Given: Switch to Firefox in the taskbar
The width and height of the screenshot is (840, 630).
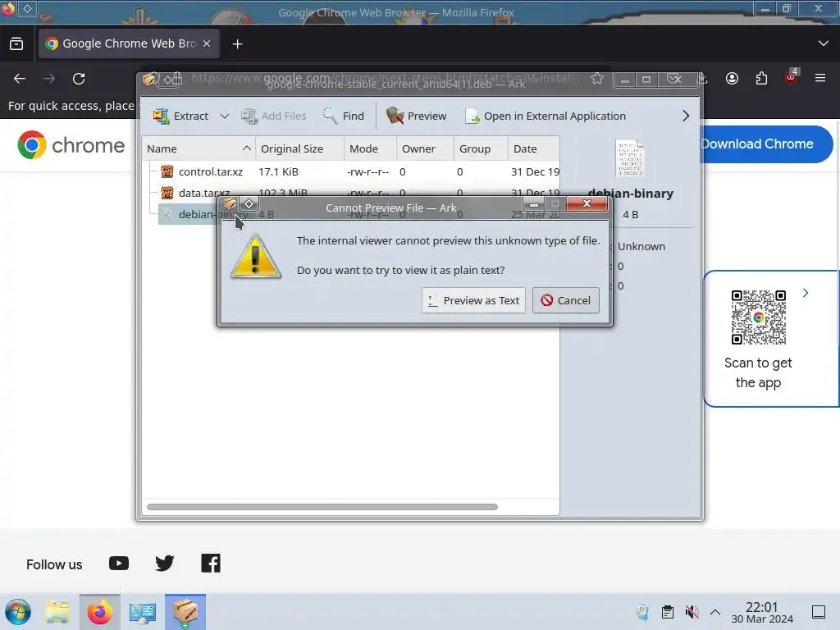Looking at the screenshot, I should [99, 612].
